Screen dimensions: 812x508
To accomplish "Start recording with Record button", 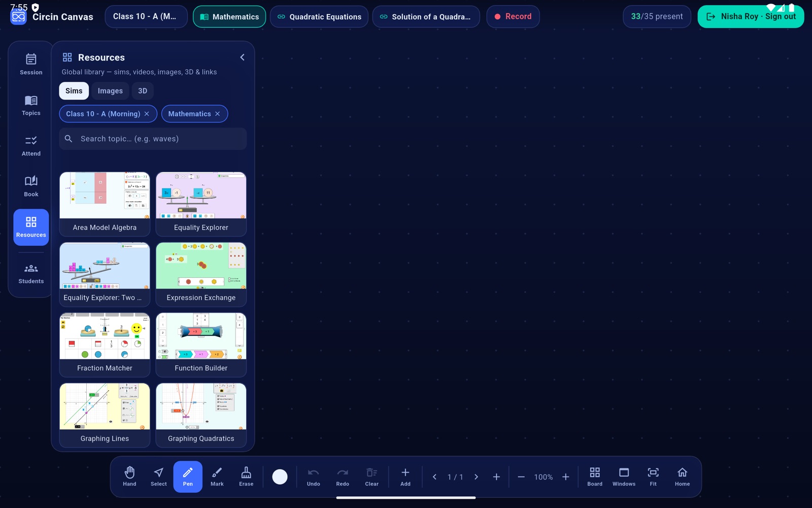I will tap(513, 17).
